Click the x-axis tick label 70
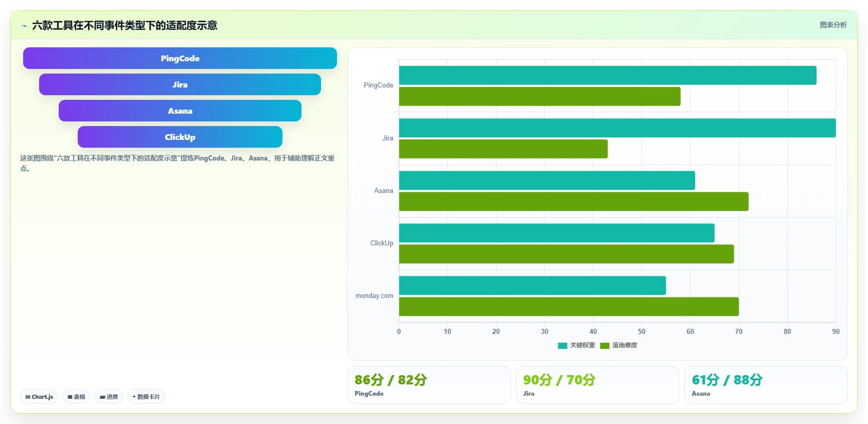 (739, 331)
